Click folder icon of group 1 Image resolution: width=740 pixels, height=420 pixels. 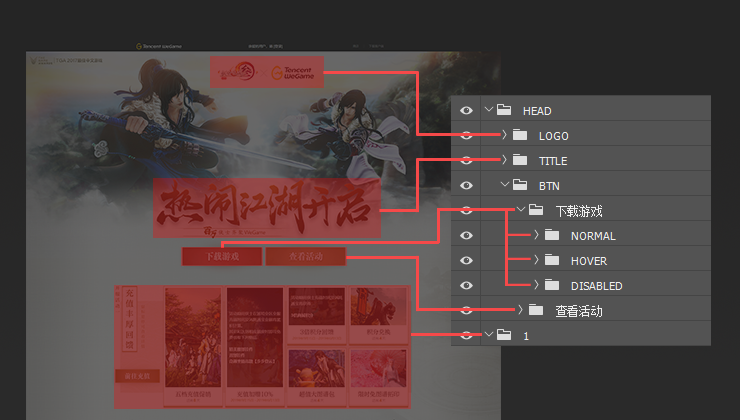pyautogui.click(x=504, y=335)
